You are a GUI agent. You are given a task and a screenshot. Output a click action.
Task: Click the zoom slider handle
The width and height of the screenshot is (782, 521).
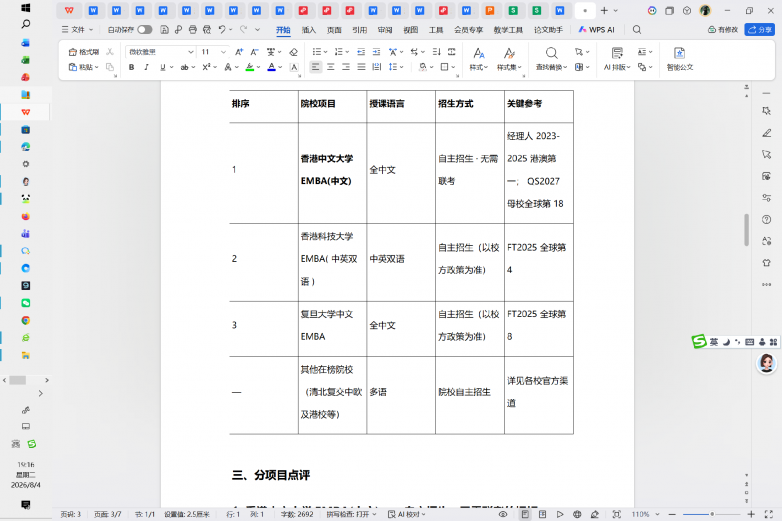[x=712, y=514]
